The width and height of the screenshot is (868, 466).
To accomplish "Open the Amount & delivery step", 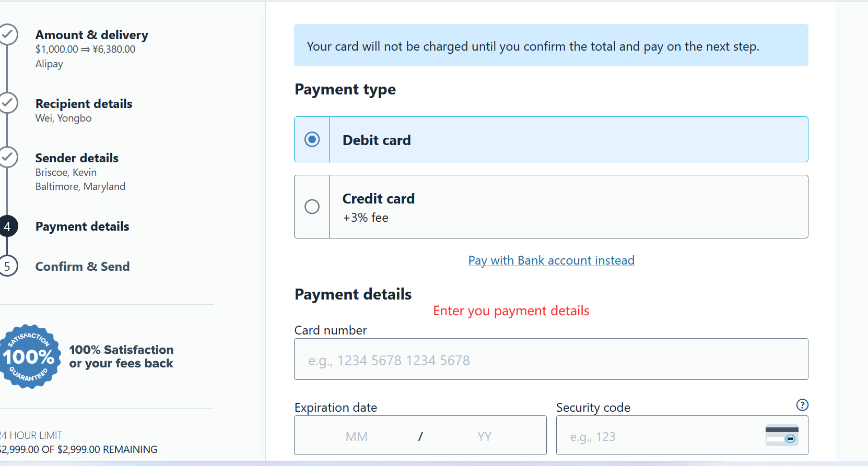I will 91,35.
